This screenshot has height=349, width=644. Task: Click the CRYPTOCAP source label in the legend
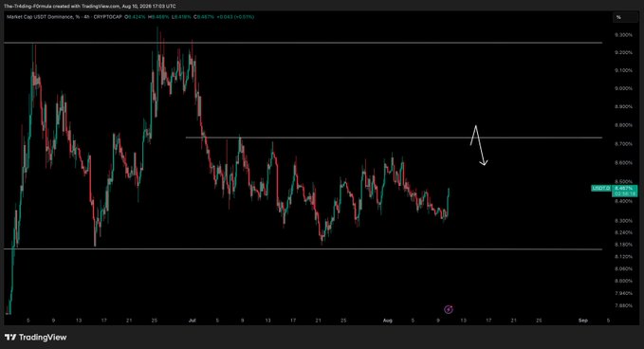108,17
